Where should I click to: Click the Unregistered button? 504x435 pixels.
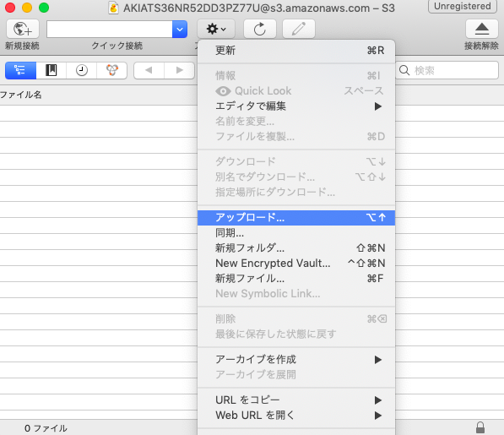tap(463, 7)
